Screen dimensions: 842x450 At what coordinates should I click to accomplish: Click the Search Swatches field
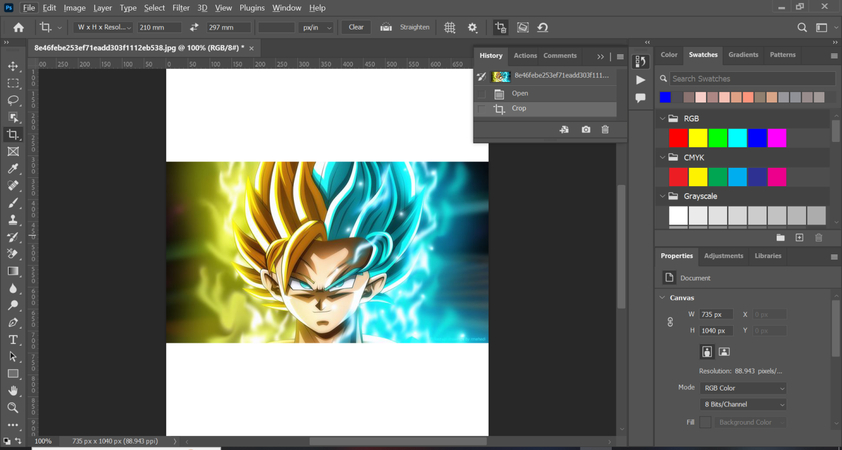752,78
